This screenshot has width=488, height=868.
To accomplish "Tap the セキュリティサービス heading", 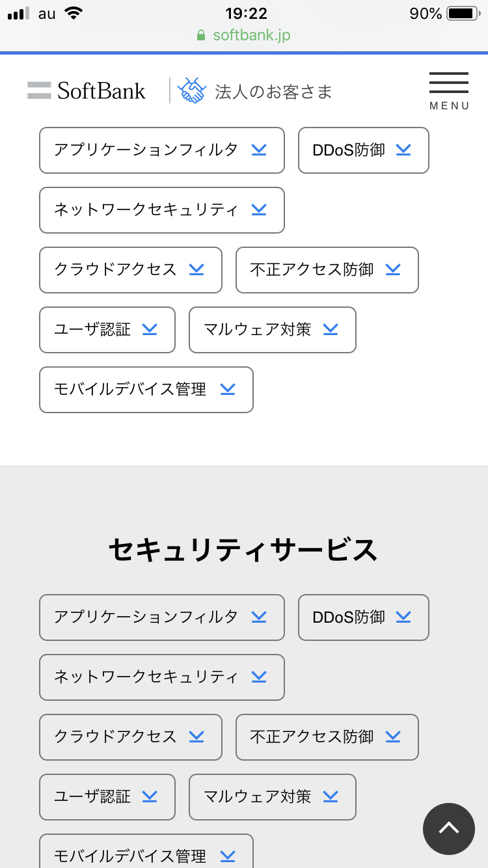I will coord(243,550).
